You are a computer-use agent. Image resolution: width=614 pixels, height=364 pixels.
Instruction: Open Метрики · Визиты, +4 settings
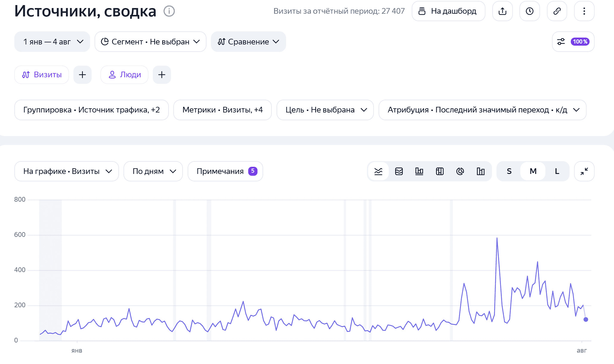pos(223,110)
